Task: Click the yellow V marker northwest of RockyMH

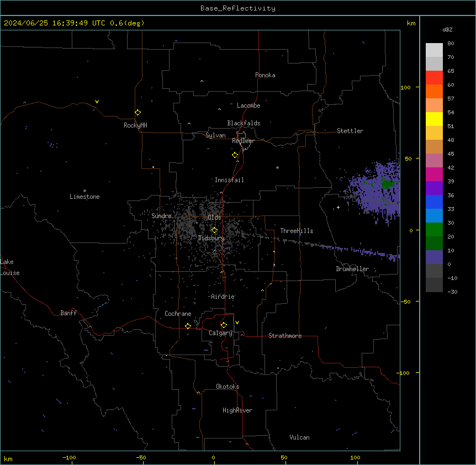Action: 97,102
